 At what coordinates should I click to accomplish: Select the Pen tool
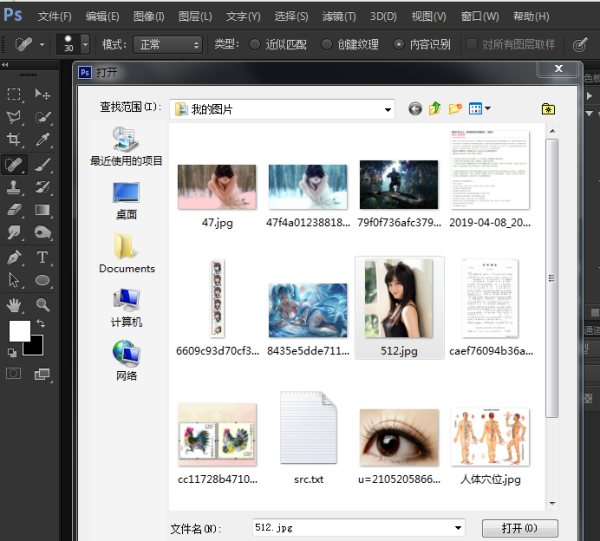(14, 257)
